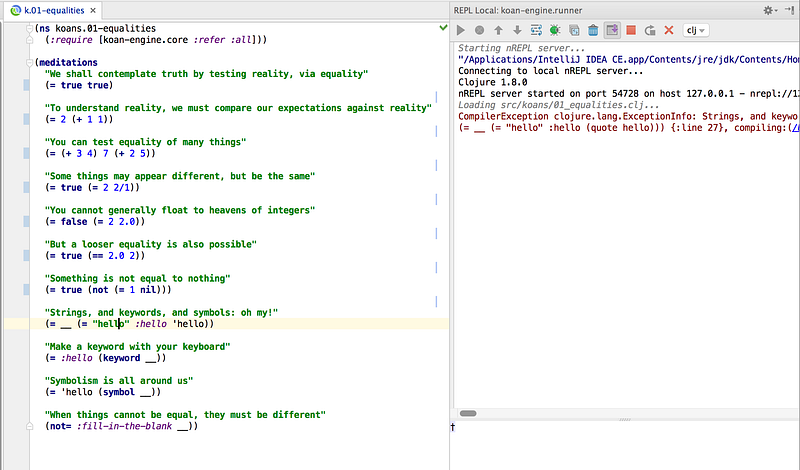Show next history item with down arrow
Viewport: 800px width, 470px height.
[x=517, y=30]
